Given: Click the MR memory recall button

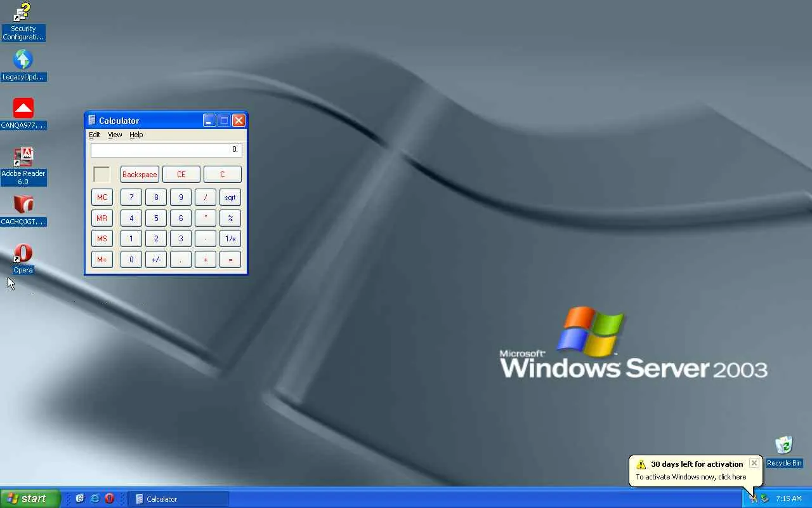Looking at the screenshot, I should [102, 218].
